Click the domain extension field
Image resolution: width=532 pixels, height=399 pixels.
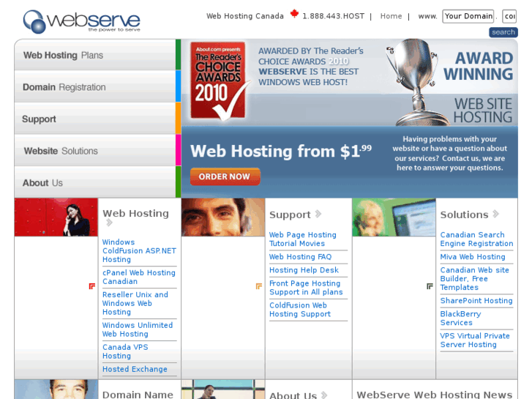click(x=509, y=16)
